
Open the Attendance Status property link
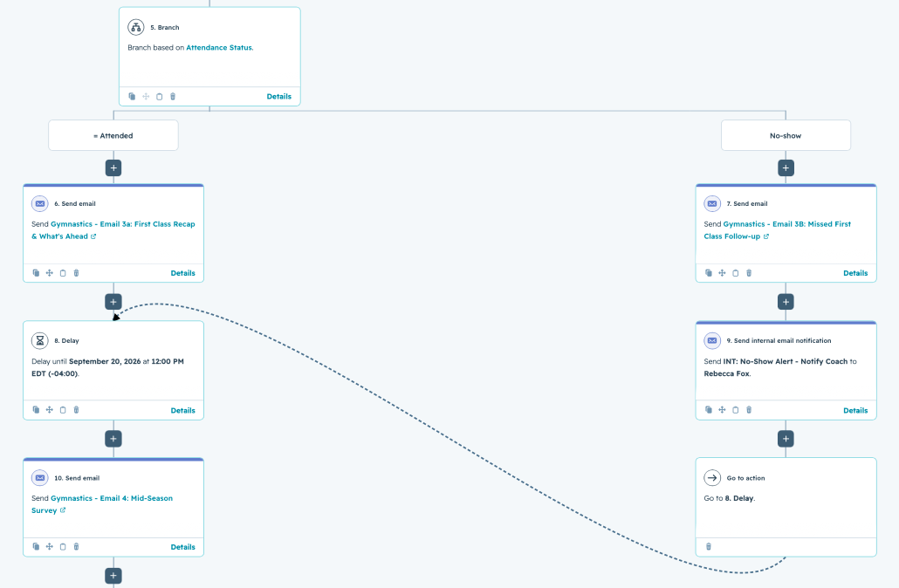click(219, 48)
